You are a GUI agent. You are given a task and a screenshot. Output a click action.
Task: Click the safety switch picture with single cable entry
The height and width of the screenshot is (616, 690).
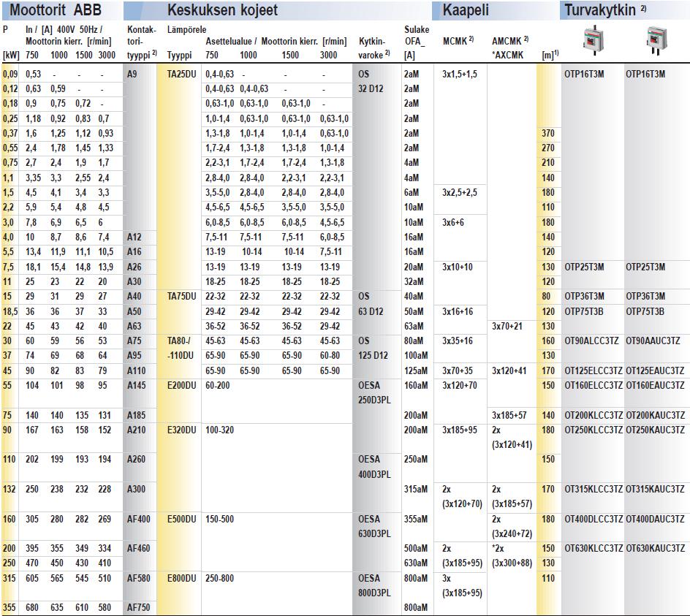tap(594, 42)
